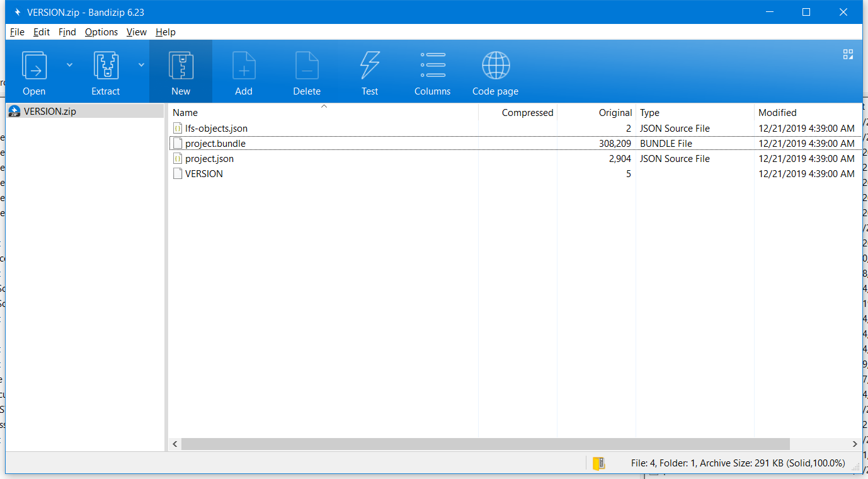This screenshot has height=479, width=868.
Task: Click the horizontal scrollbar thumb
Action: [485, 444]
